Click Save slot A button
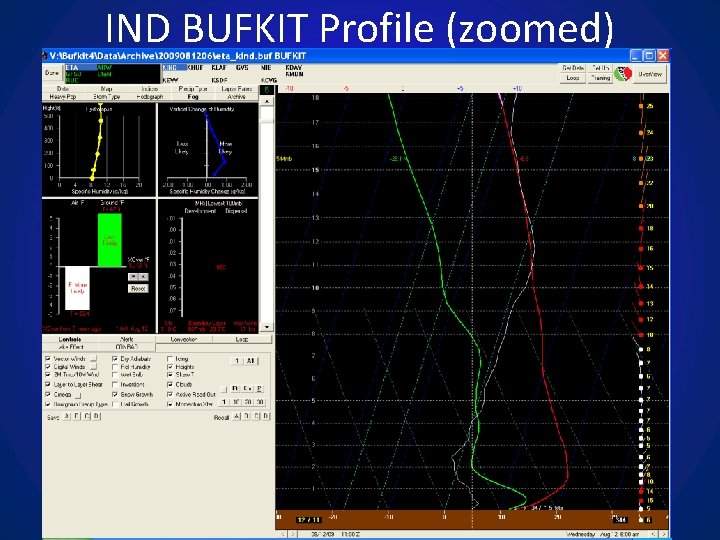This screenshot has height=540, width=720. pyautogui.click(x=67, y=416)
